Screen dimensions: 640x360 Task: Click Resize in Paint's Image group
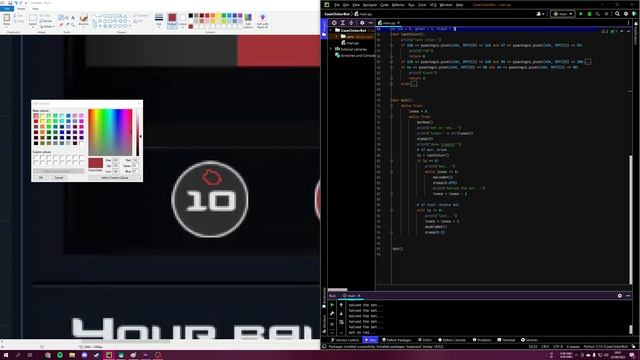point(46,21)
